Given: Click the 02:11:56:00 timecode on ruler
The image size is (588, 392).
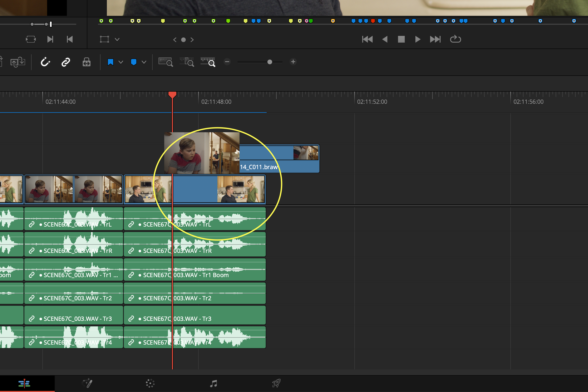Looking at the screenshot, I should (x=529, y=102).
